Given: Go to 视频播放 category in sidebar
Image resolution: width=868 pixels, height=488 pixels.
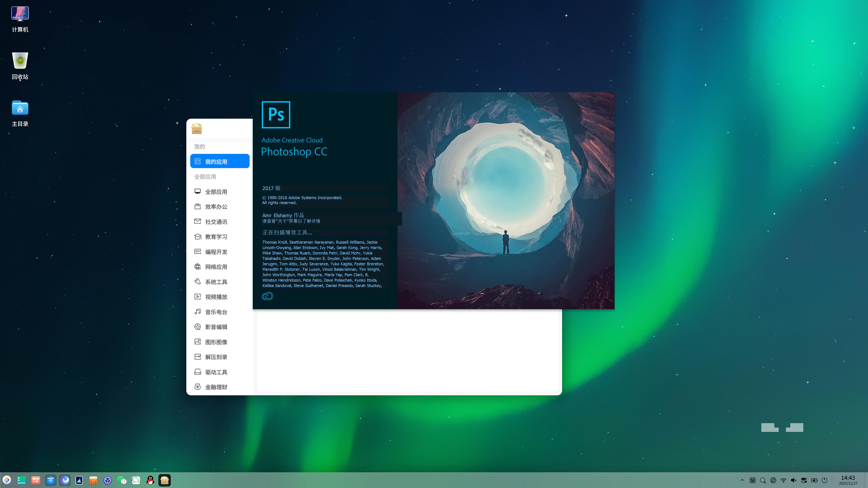Looking at the screenshot, I should click(216, 297).
